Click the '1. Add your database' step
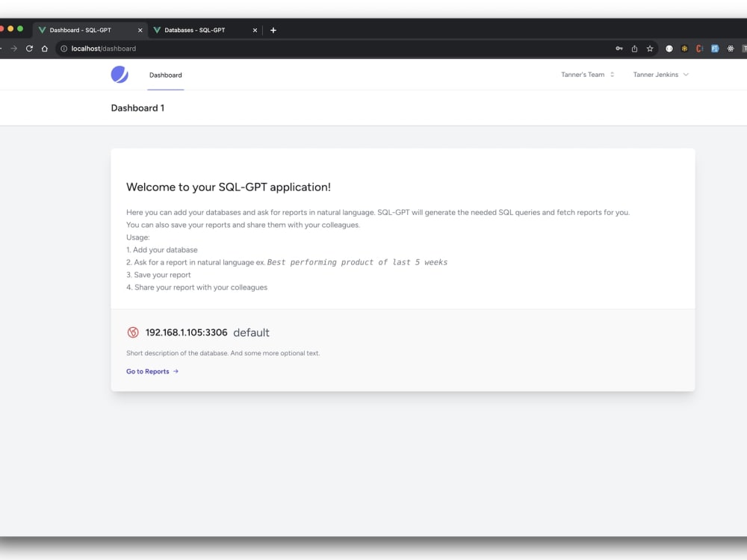The image size is (747, 560). [162, 250]
